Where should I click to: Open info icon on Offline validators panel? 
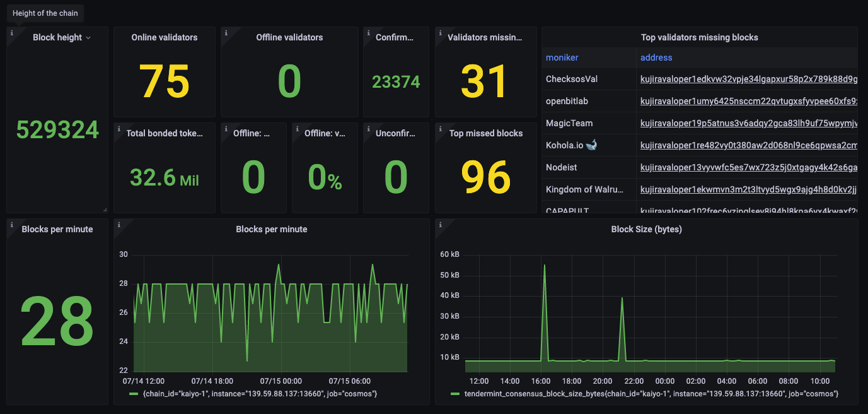pos(225,31)
